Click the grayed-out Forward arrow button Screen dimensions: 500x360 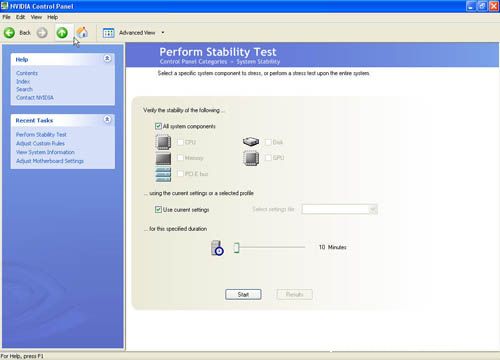coord(42,33)
